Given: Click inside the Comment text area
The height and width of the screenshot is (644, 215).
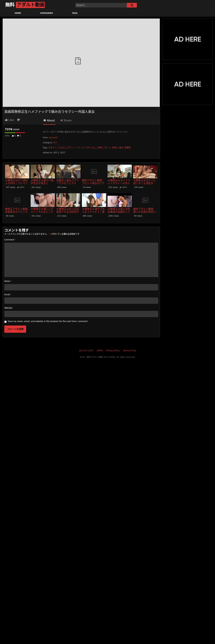Looking at the screenshot, I should pos(81,260).
